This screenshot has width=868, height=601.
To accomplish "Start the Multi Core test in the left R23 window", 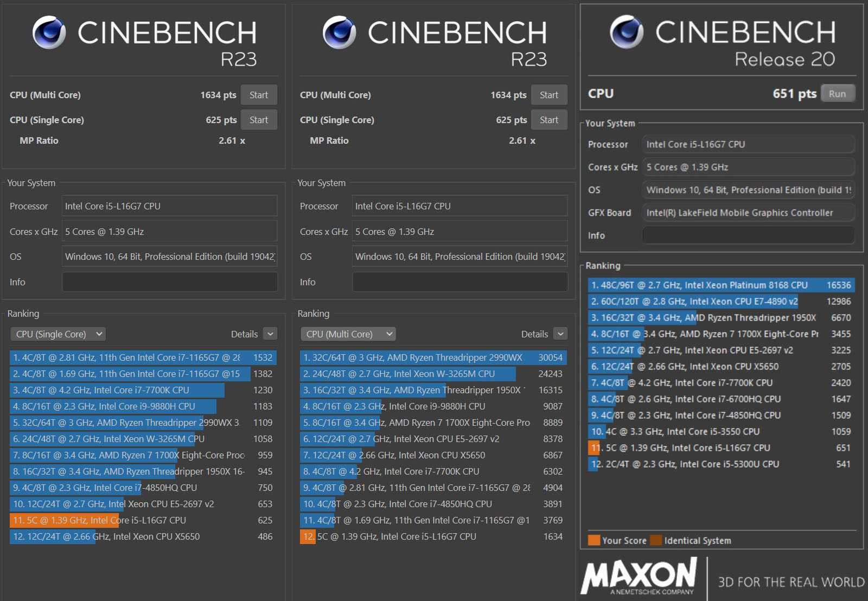I will (259, 95).
